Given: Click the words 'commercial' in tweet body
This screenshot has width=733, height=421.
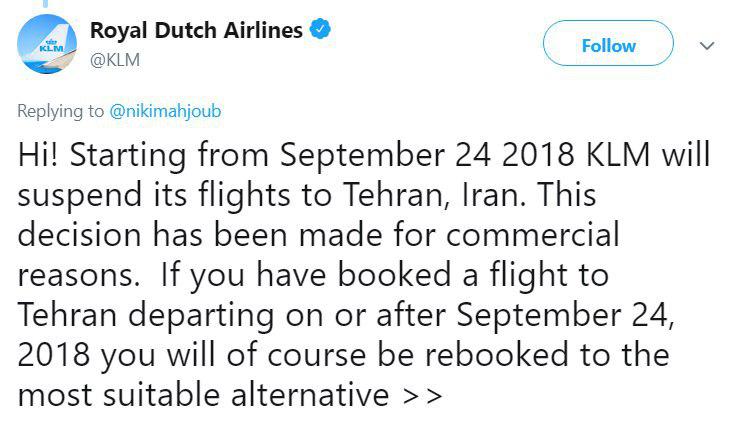Looking at the screenshot, I should (x=532, y=235).
